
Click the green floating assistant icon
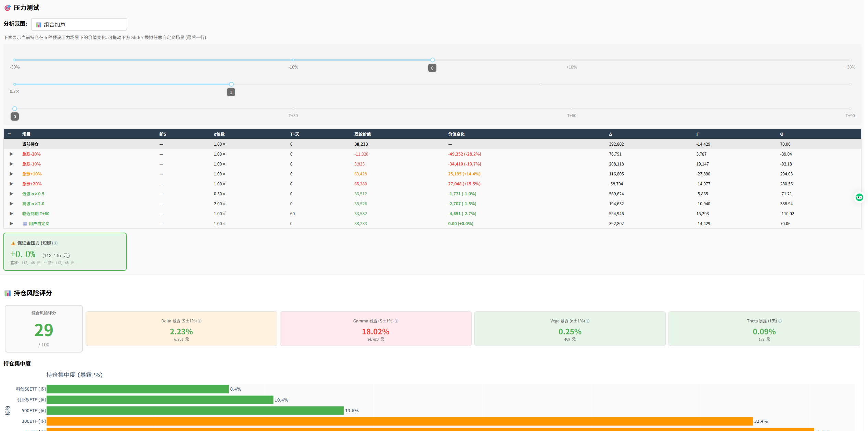859,197
